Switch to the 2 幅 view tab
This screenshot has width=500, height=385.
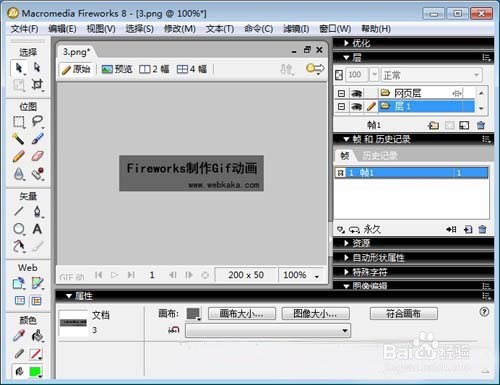154,69
